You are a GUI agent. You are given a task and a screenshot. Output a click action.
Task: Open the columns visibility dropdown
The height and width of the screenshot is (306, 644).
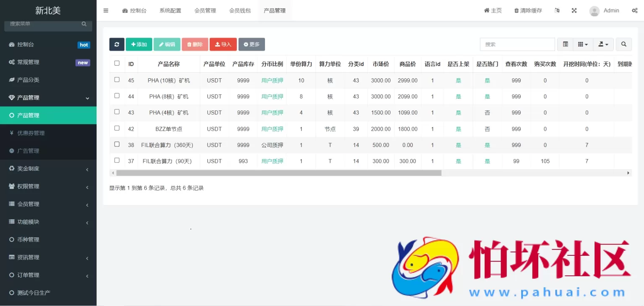point(583,44)
